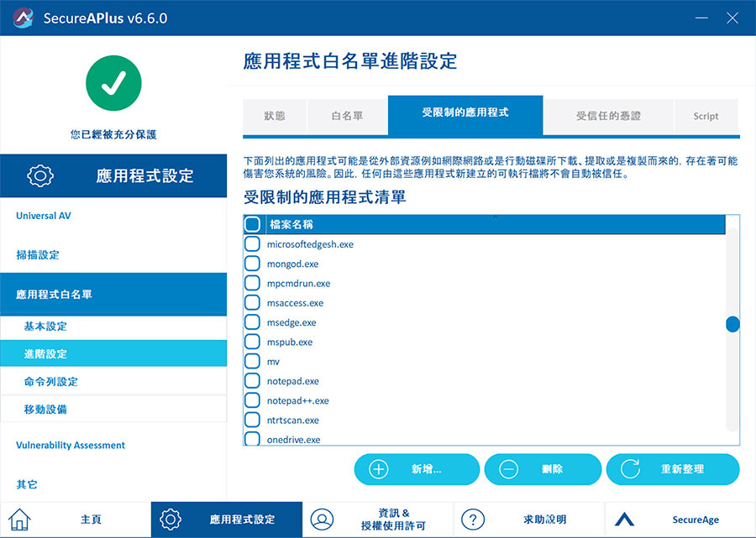Switch to the 白名單 tab

(x=347, y=116)
